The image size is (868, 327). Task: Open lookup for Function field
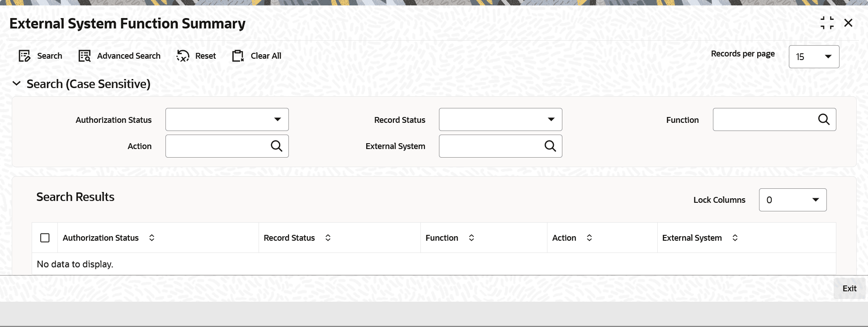click(824, 119)
